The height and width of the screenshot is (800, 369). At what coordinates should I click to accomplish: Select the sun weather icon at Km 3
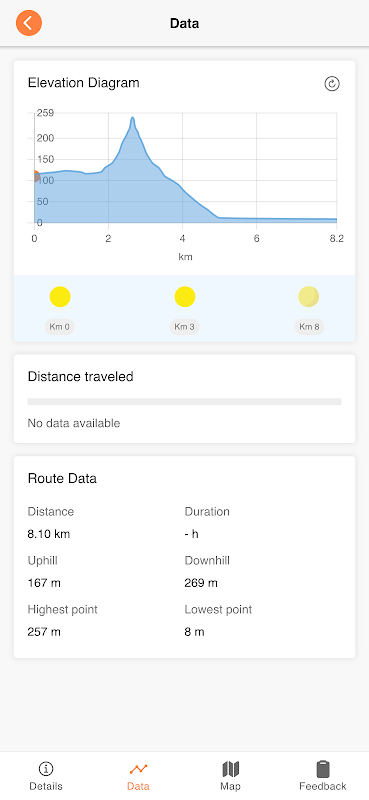pos(185,297)
